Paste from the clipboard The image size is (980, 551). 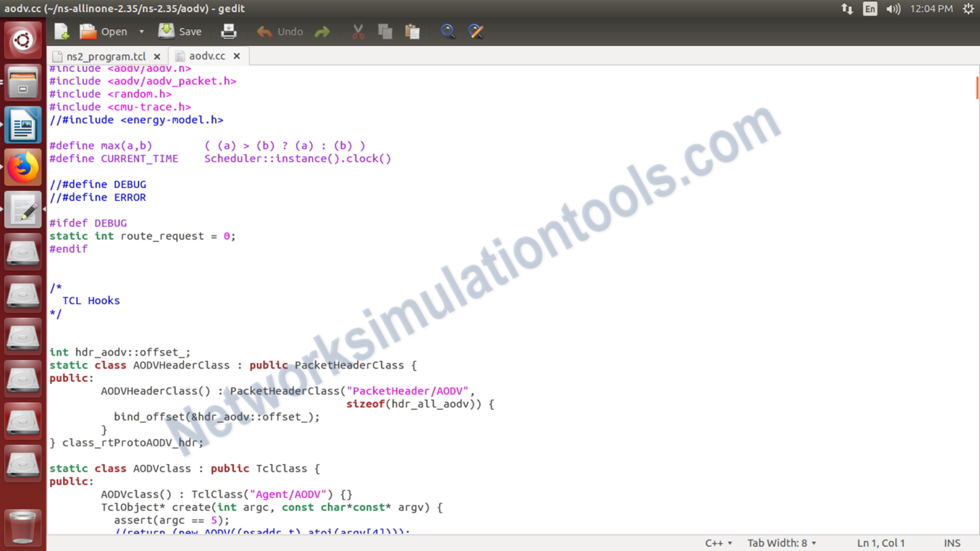(x=412, y=31)
